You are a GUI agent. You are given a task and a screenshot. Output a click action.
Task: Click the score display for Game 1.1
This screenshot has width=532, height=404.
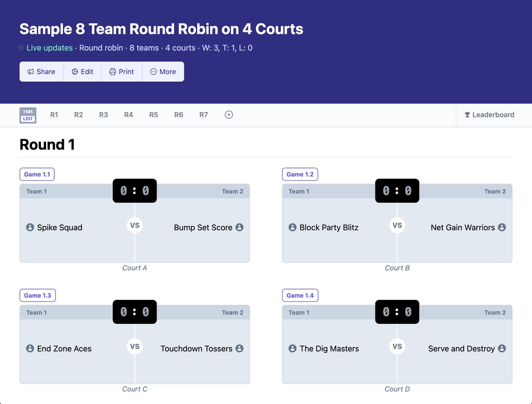tap(135, 190)
